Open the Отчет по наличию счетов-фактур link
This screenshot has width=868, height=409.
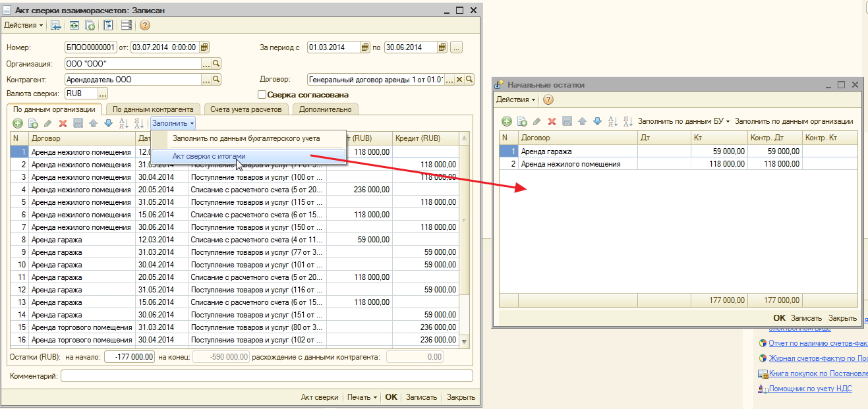[x=818, y=342]
